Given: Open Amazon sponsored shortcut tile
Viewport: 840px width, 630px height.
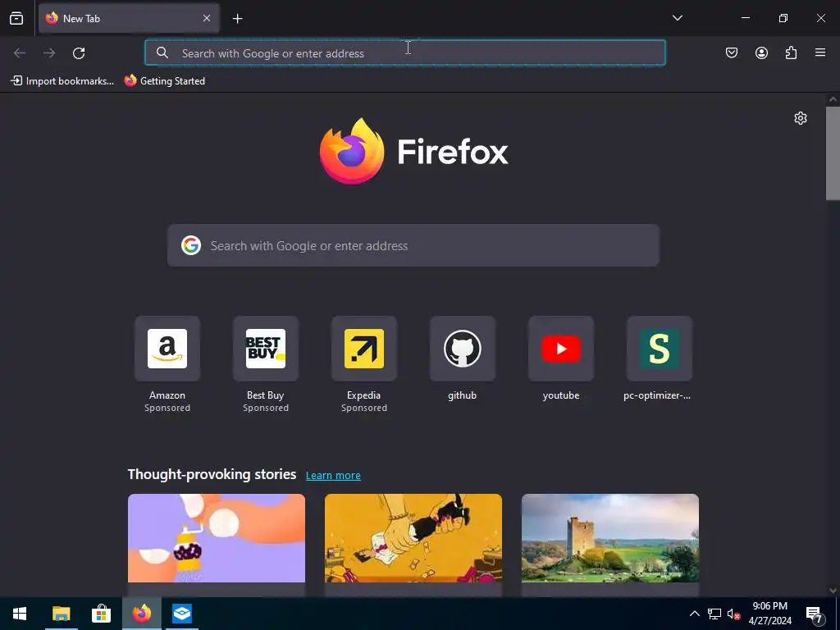Looking at the screenshot, I should [167, 349].
